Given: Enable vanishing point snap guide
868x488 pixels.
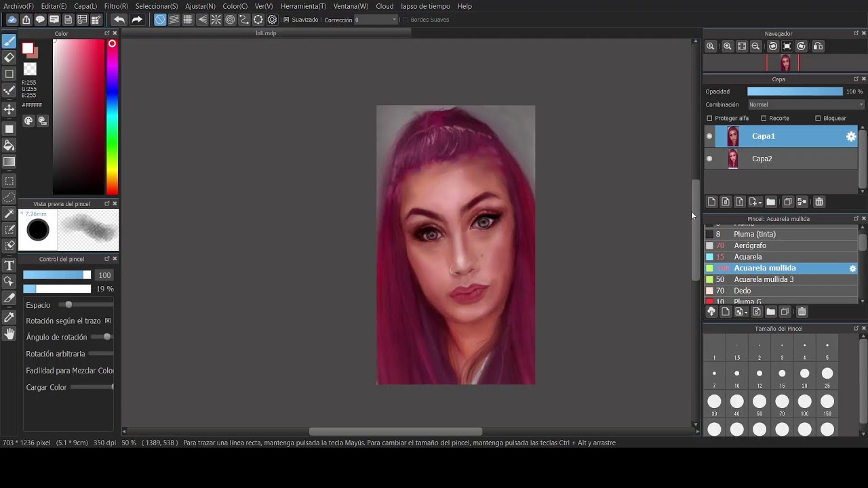Looking at the screenshot, I should 202,20.
